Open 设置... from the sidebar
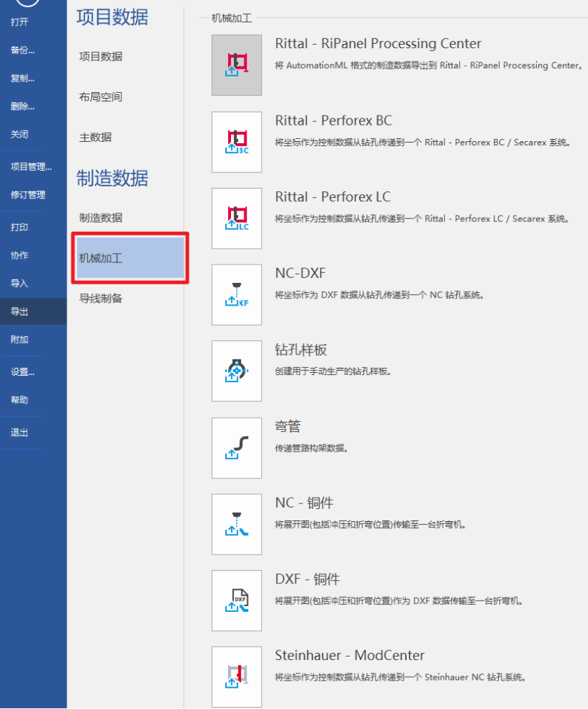The height and width of the screenshot is (709, 588). point(23,372)
